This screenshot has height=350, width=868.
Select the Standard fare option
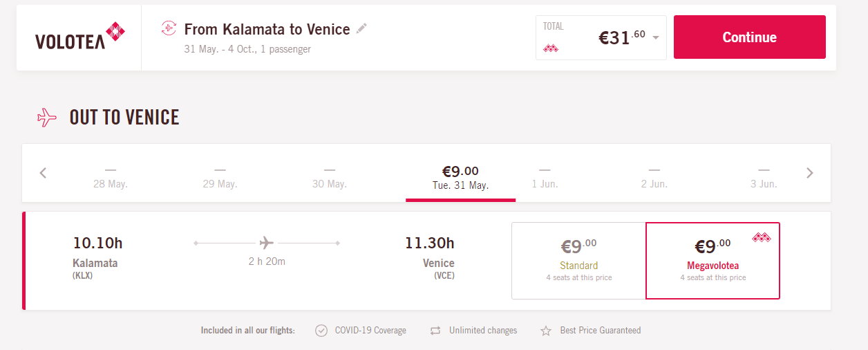pos(578,261)
